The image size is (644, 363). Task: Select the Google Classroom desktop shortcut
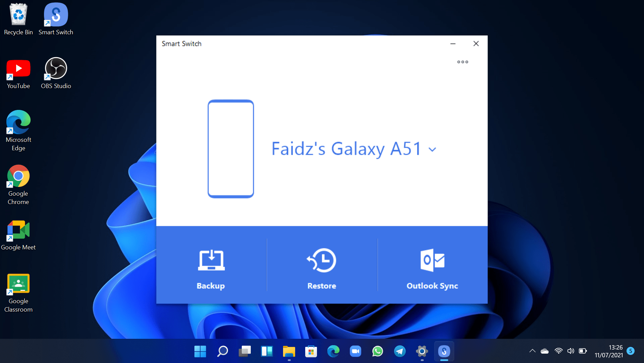click(18, 293)
